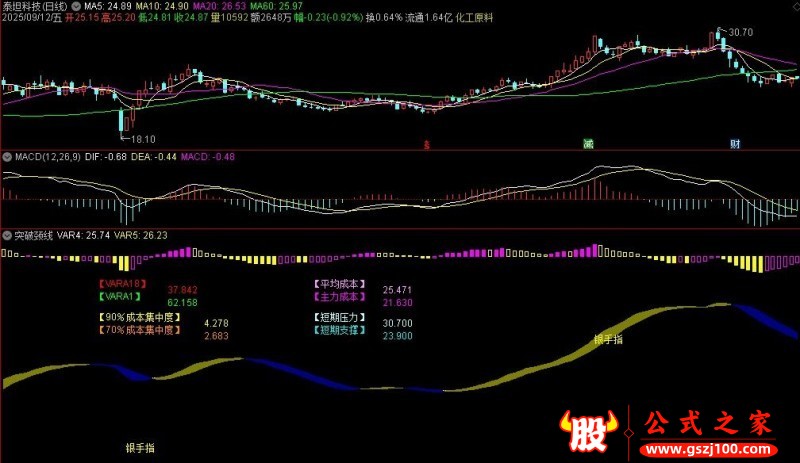The image size is (800, 463).
Task: Click the average cost value 25.471
Action: pyautogui.click(x=397, y=290)
